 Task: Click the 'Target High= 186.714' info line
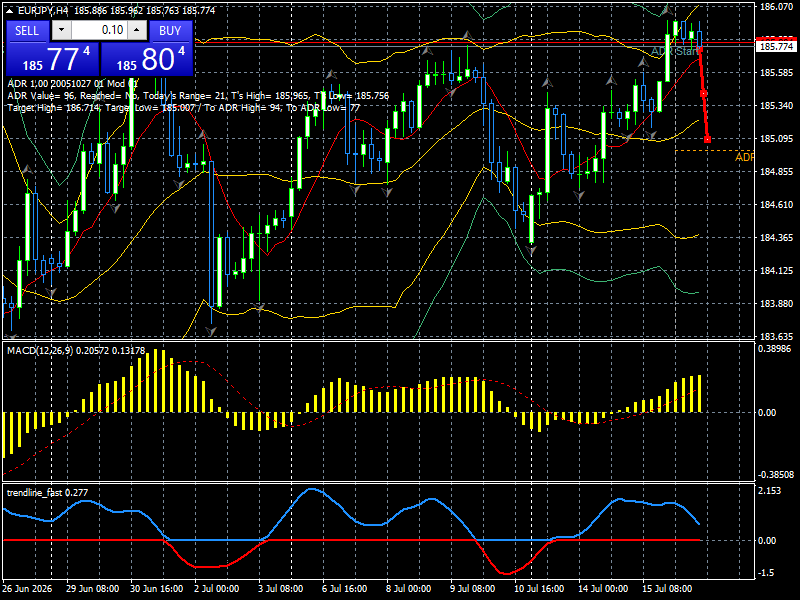tap(184, 108)
